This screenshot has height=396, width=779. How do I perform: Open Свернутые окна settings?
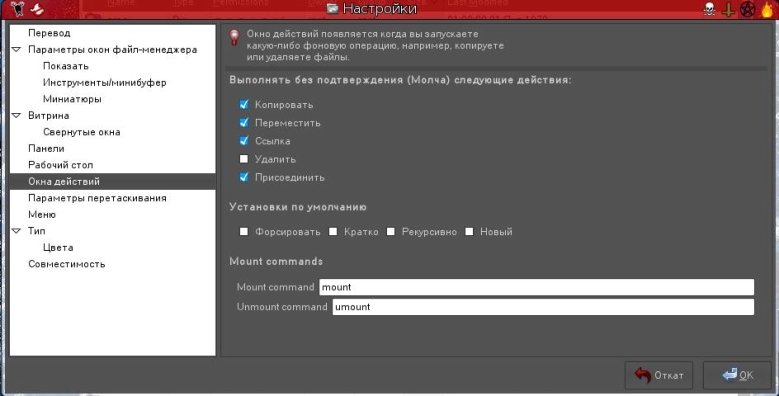click(x=81, y=132)
